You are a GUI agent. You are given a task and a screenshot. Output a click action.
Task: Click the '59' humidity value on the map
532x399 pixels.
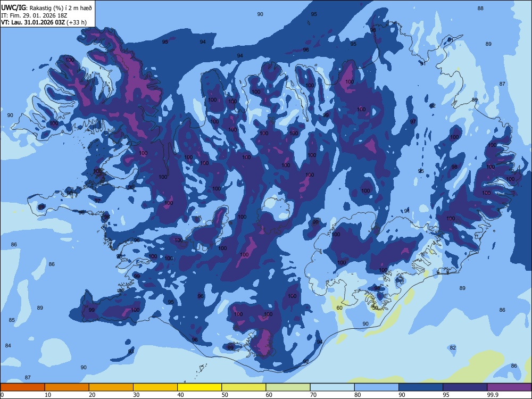pos(375,307)
